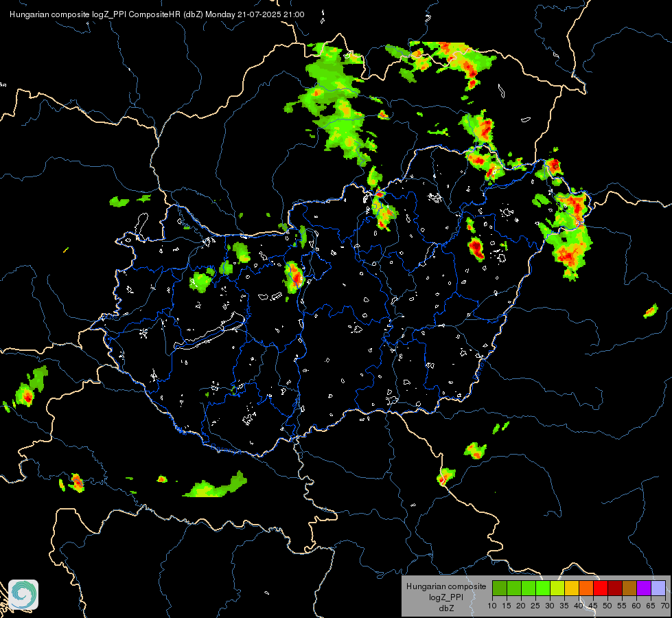Click the 10-15 dBZ dark green swatch

[500, 588]
